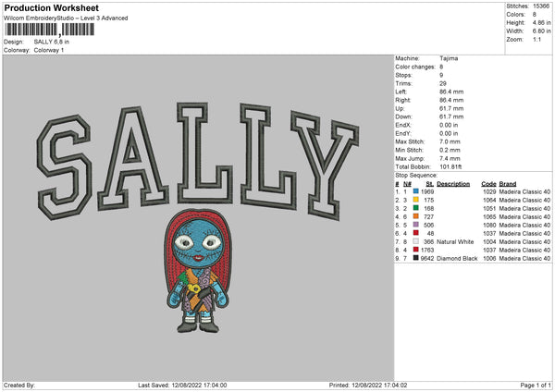Screen dimensions: 555x392
Task: Click thread code "1029" in stop 1
Action: tap(489, 191)
